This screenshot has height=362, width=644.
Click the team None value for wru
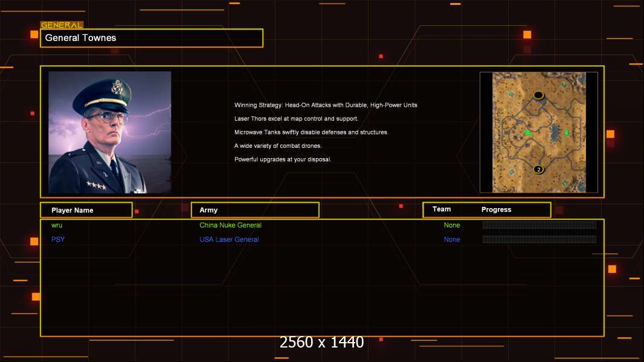pos(452,225)
